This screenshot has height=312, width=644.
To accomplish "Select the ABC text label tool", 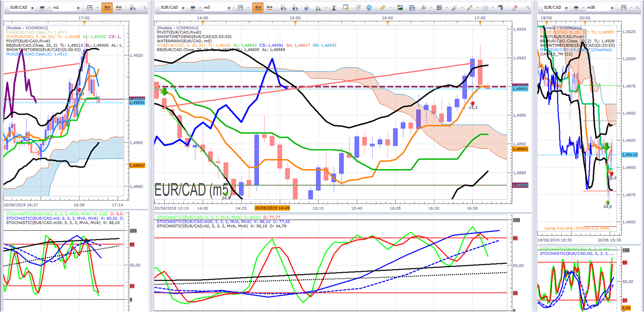I will click(x=501, y=7).
